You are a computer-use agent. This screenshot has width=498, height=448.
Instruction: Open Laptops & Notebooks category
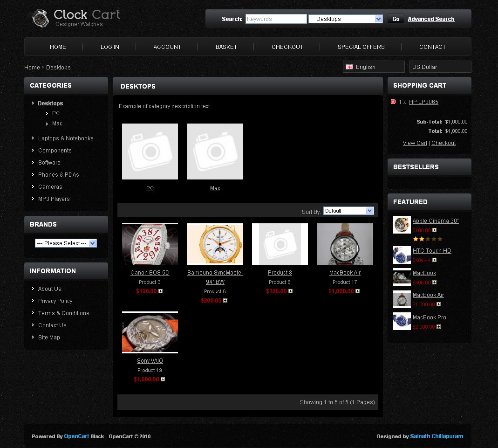click(66, 138)
